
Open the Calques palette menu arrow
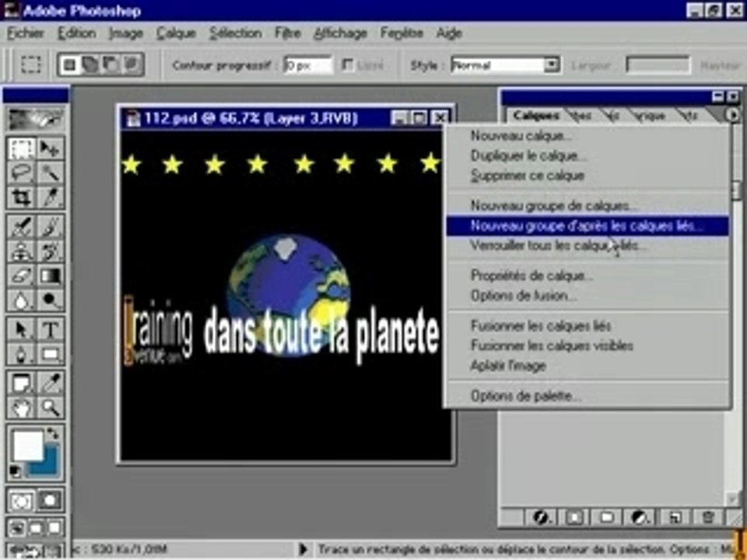(x=732, y=115)
